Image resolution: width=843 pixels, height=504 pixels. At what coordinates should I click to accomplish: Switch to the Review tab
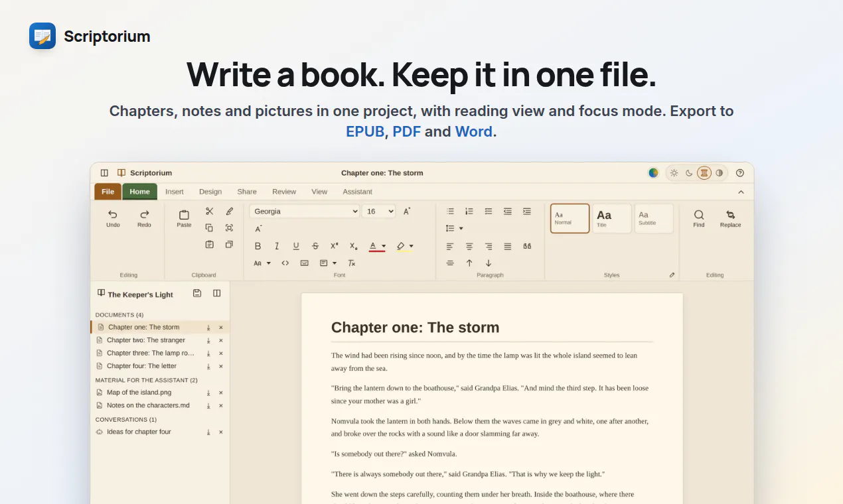284,192
